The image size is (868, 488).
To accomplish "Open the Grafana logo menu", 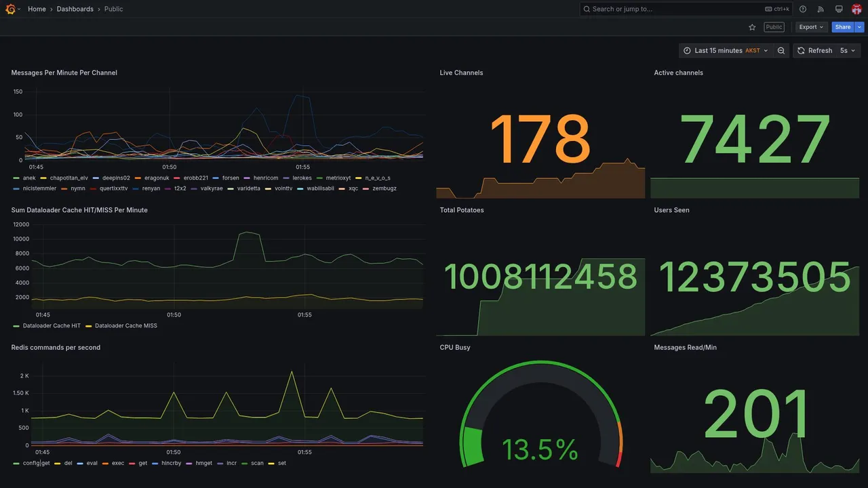I will coord(10,9).
